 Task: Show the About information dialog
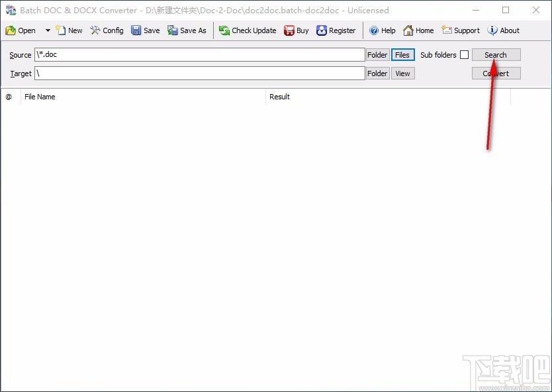click(x=504, y=30)
